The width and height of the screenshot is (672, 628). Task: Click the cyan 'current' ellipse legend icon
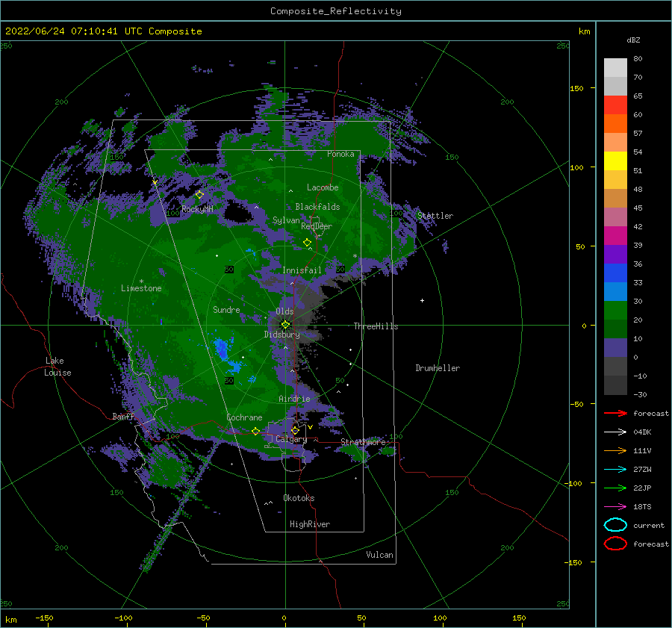click(x=615, y=525)
